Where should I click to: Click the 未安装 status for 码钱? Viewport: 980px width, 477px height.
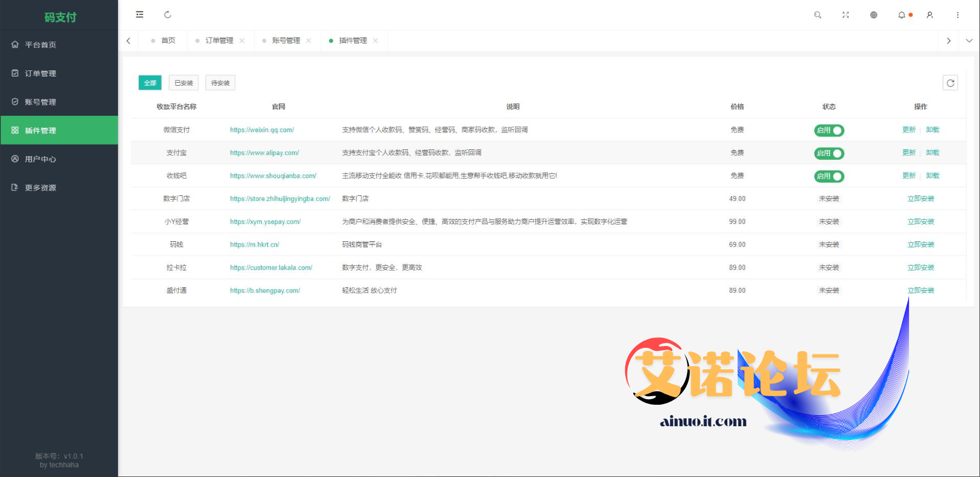click(829, 244)
